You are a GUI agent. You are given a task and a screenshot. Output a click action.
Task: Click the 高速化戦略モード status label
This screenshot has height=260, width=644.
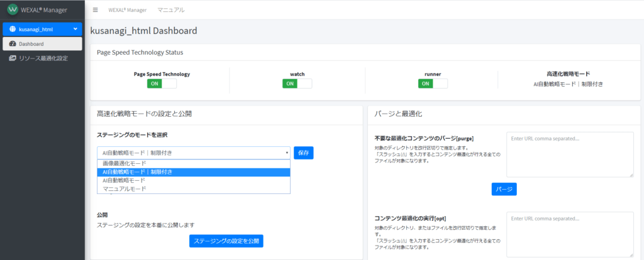(569, 74)
